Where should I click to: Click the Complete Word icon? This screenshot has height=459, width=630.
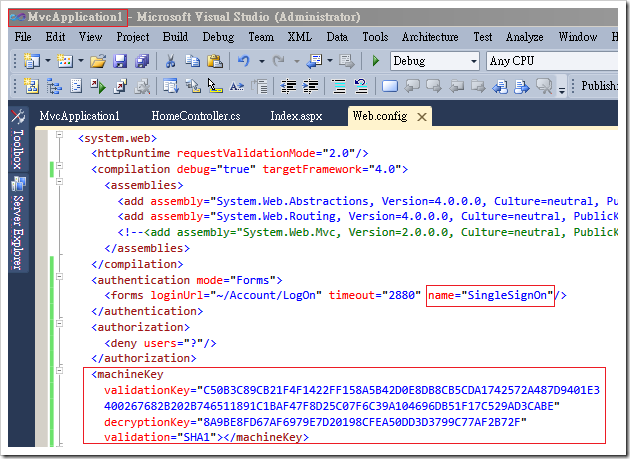(237, 86)
